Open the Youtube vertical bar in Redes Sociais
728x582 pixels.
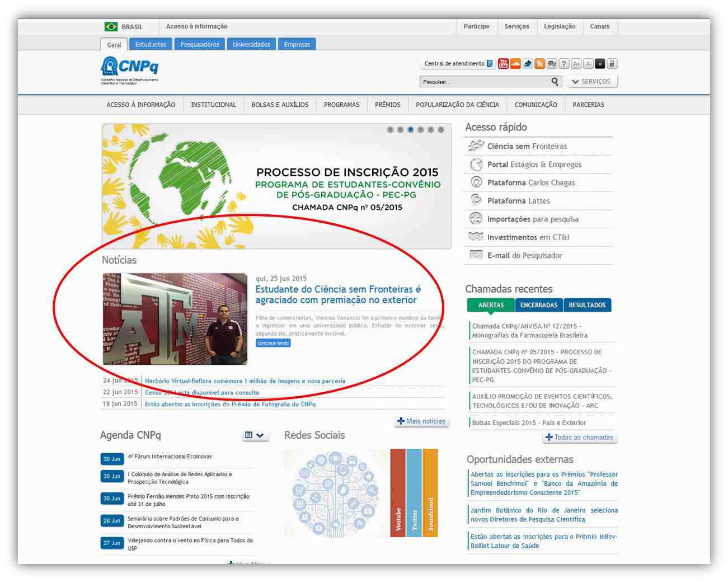[x=398, y=493]
